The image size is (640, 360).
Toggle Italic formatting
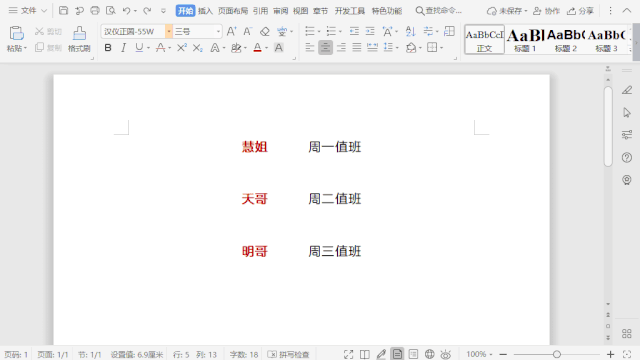click(x=123, y=48)
